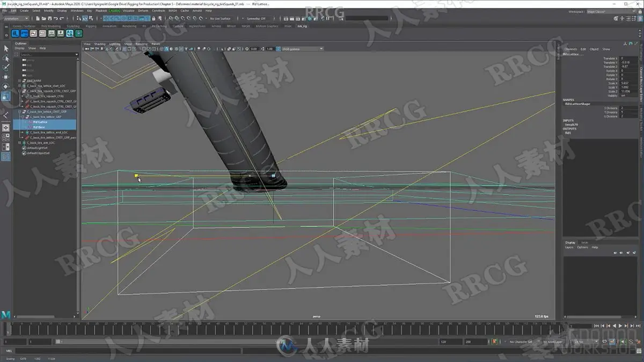This screenshot has width=644, height=362.
Task: Pick the Rotate tool in toolbox
Action: click(6, 87)
